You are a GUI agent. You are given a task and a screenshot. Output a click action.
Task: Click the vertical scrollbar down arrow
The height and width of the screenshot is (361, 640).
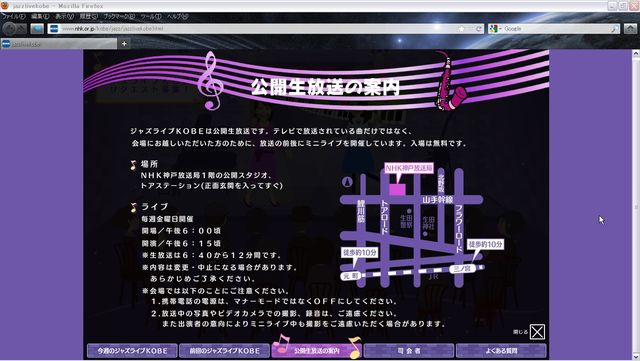click(x=636, y=356)
